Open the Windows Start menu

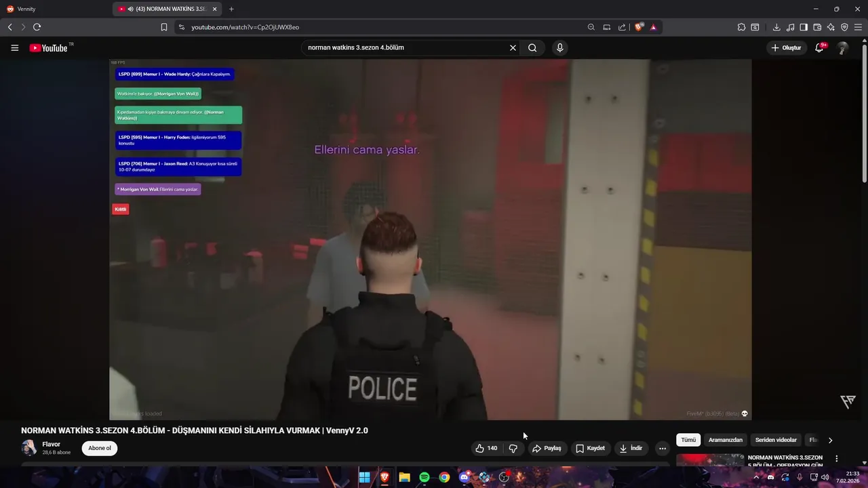[x=364, y=477]
